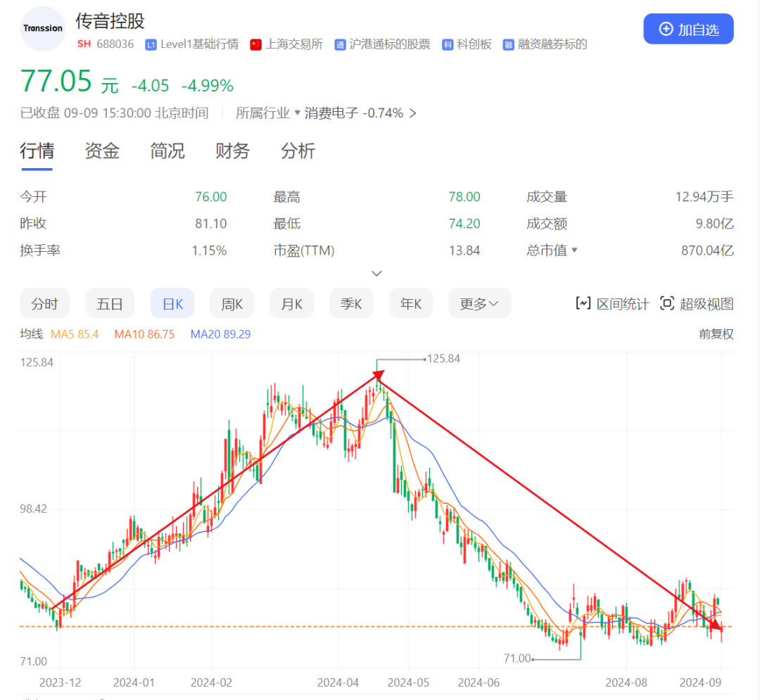Click the 98.42 price axis label
Image resolution: width=760 pixels, height=700 pixels.
click(34, 509)
